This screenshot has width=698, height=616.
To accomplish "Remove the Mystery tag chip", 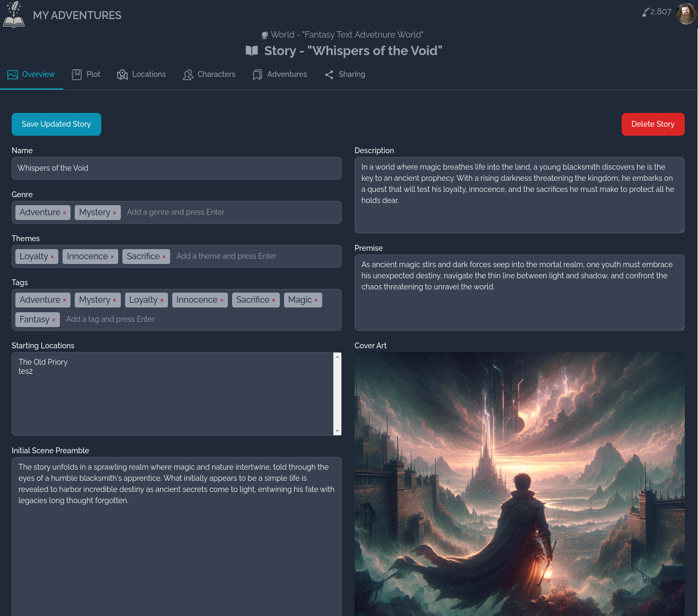I will point(114,300).
